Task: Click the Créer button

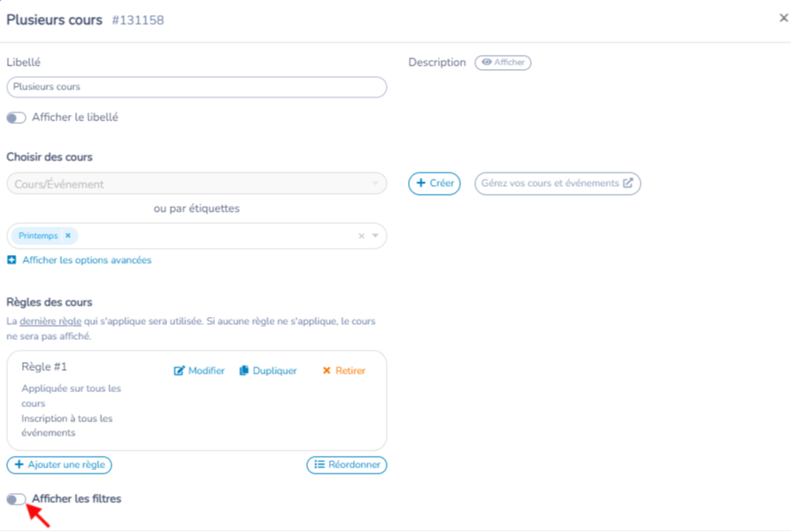Action: (x=434, y=183)
